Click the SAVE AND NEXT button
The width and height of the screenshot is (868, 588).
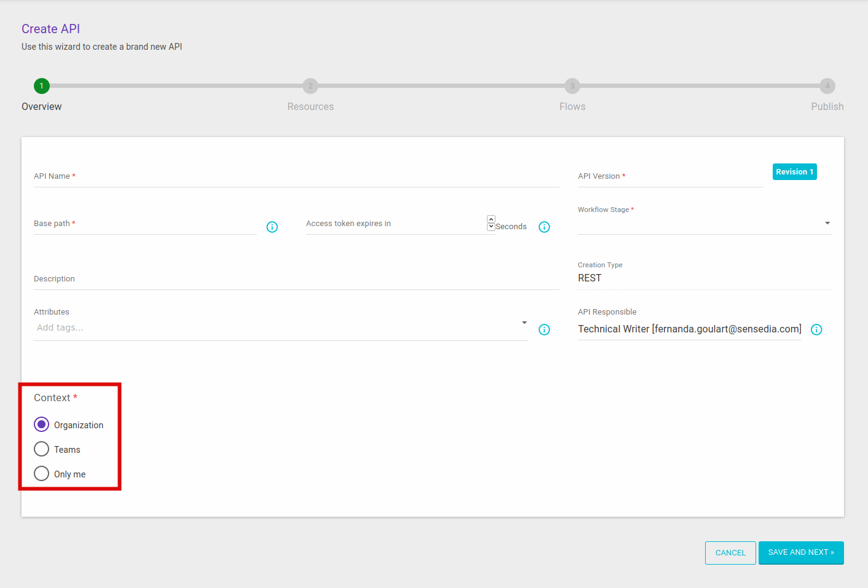click(800, 552)
